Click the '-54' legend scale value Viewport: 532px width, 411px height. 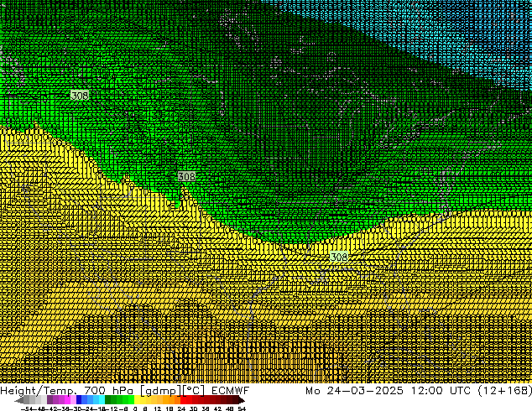(x=27, y=408)
